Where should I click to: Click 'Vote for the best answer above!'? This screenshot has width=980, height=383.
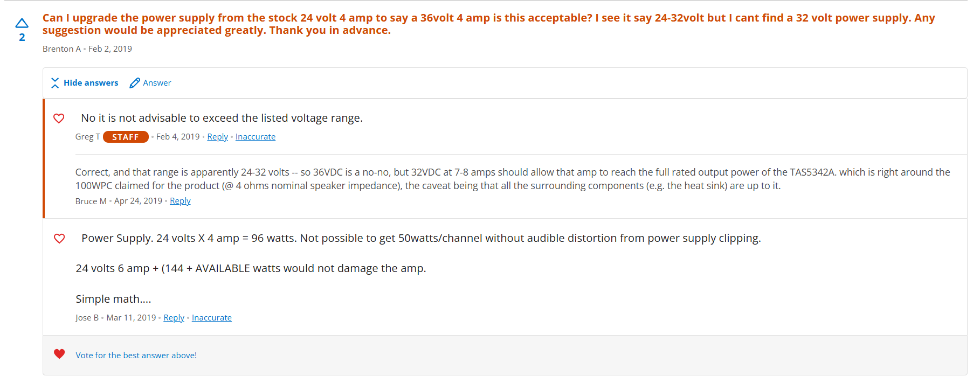click(136, 356)
